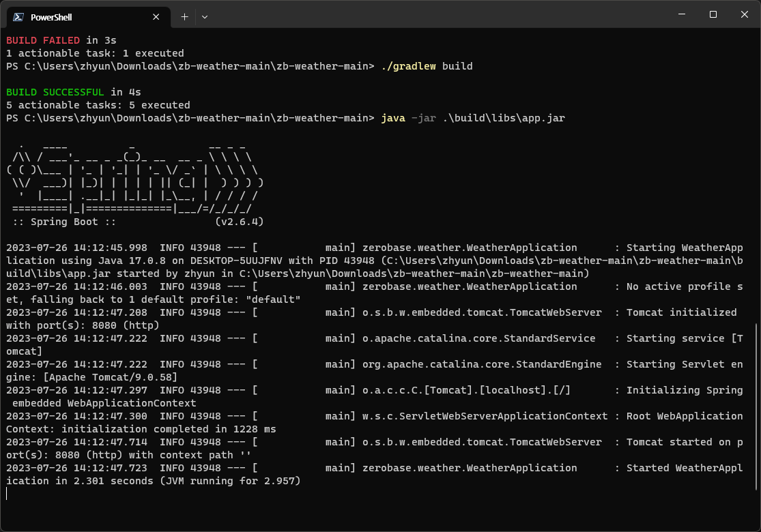Click the terminal vertical scrollbar thumb
This screenshot has width=761, height=532.
pyautogui.click(x=756, y=407)
